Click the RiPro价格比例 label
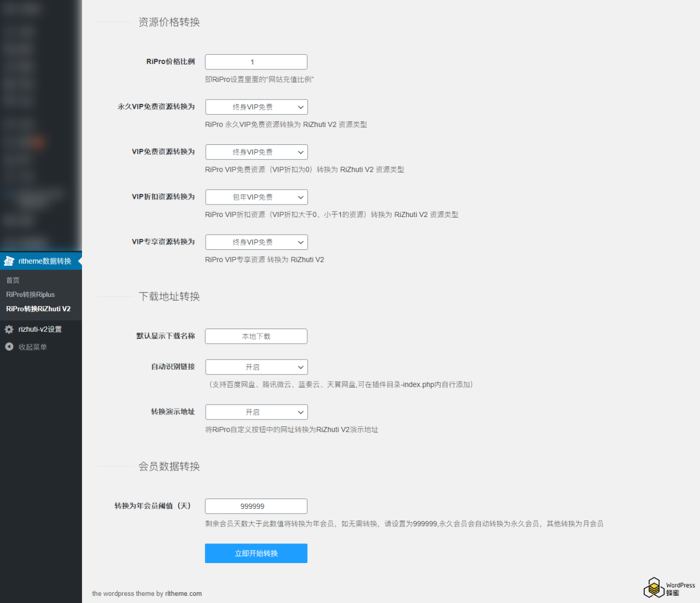This screenshot has width=700, height=603. 171,61
